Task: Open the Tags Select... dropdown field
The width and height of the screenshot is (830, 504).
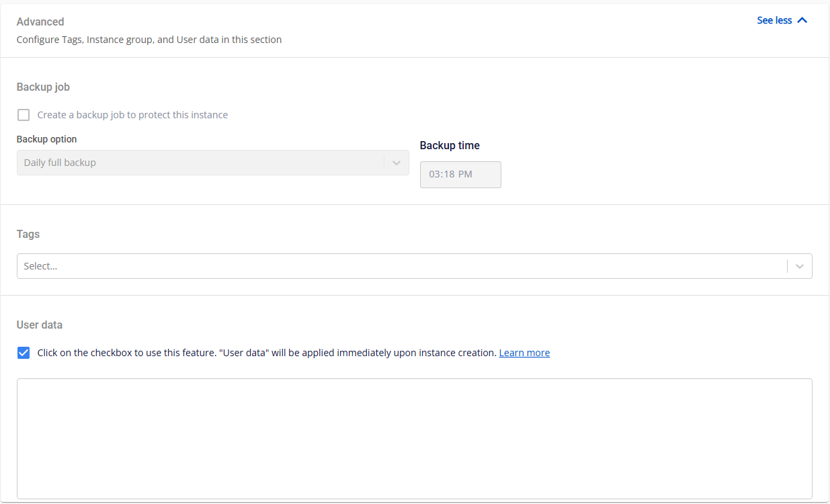Action: (401, 266)
